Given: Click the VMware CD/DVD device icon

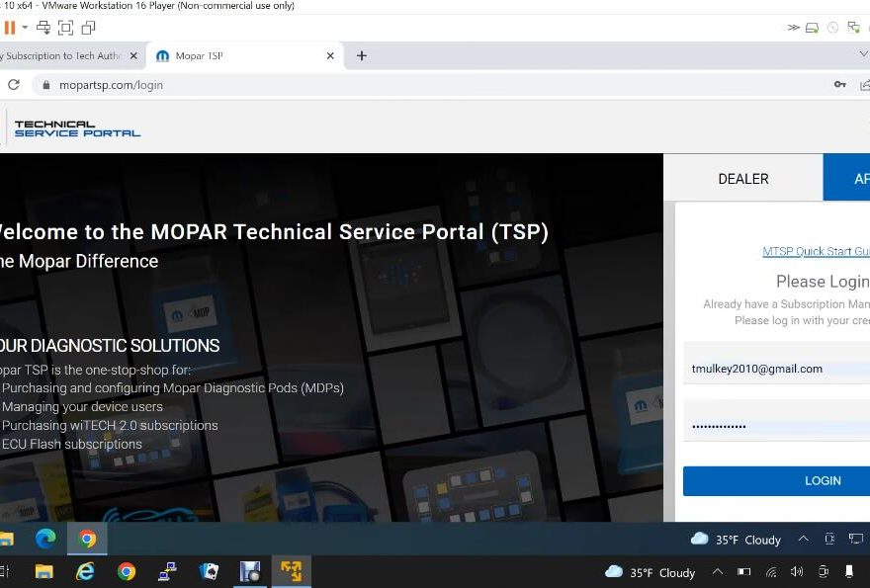Looking at the screenshot, I should click(x=832, y=28).
